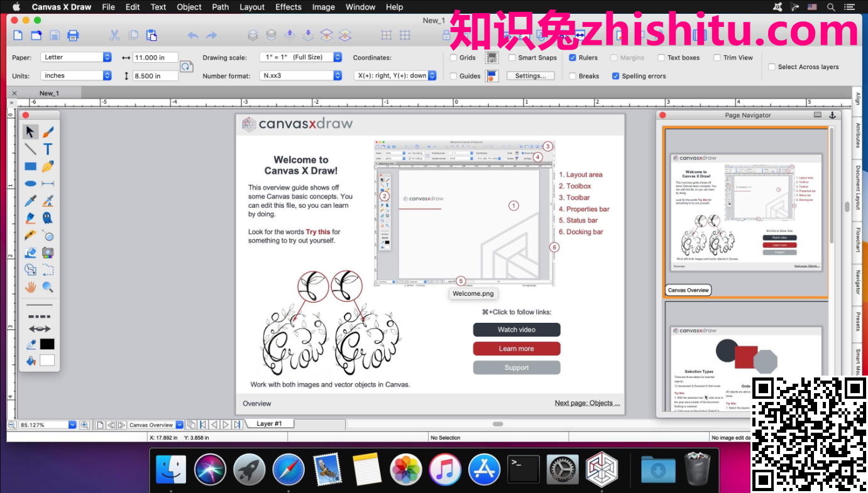Select the Layer #1 tab
Screen dimensions: 868x493
(269, 424)
